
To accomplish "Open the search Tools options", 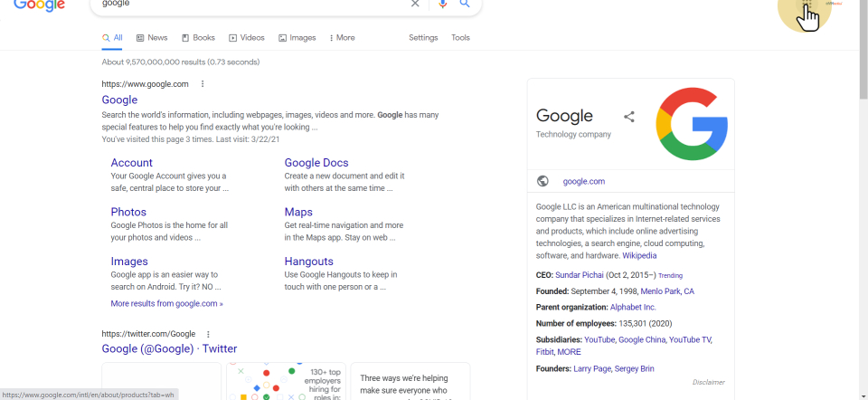I will 460,38.
